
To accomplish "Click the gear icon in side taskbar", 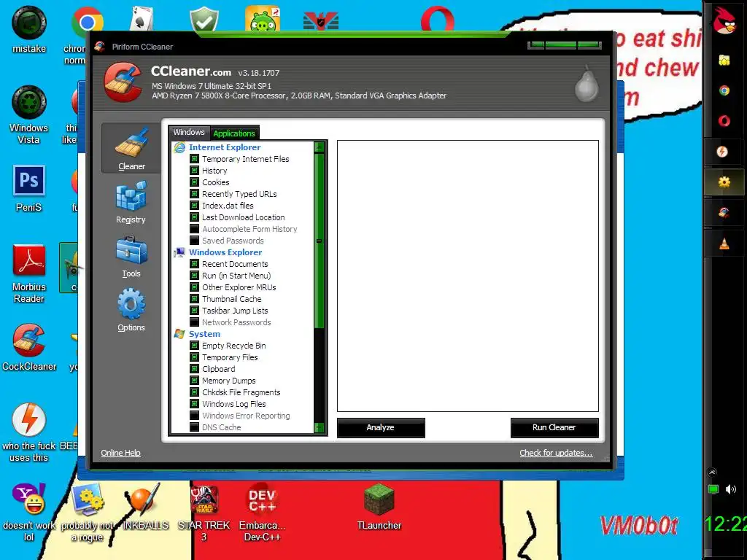I will [724, 182].
